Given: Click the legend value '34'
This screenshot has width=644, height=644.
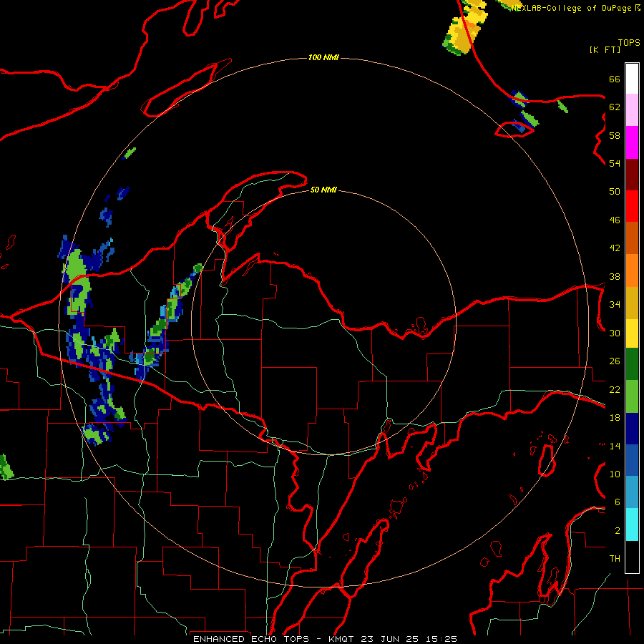Looking at the screenshot, I should point(615,304).
